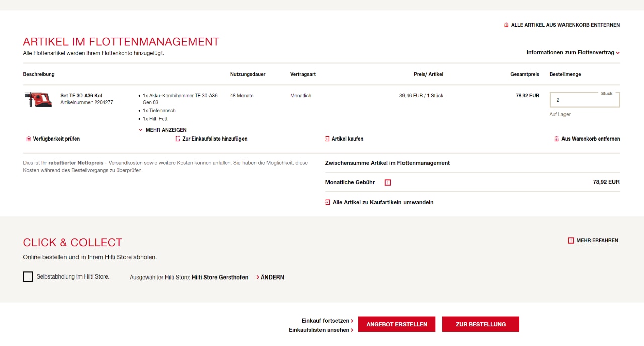Click the info icon beside 'MEHR ERFAHREN'
Viewport: 644px width, 346px height.
point(571,241)
